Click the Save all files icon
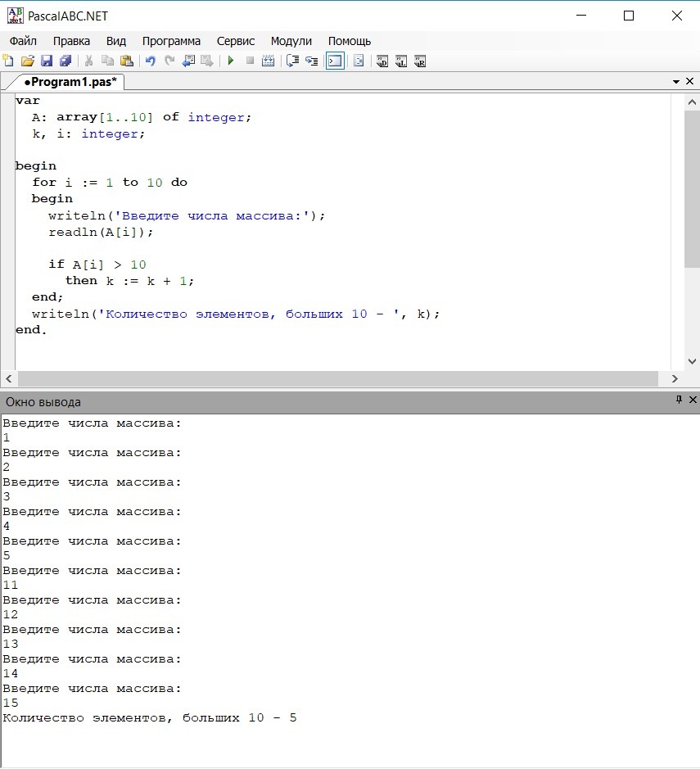This screenshot has height=769, width=700. pyautogui.click(x=65, y=61)
